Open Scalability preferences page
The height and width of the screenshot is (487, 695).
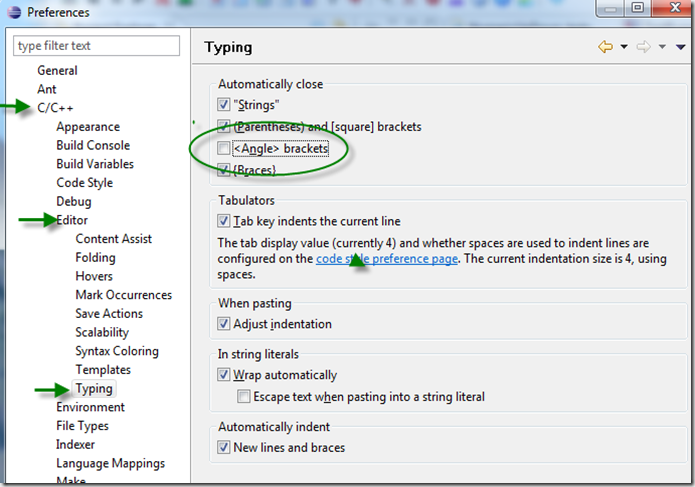pos(102,332)
